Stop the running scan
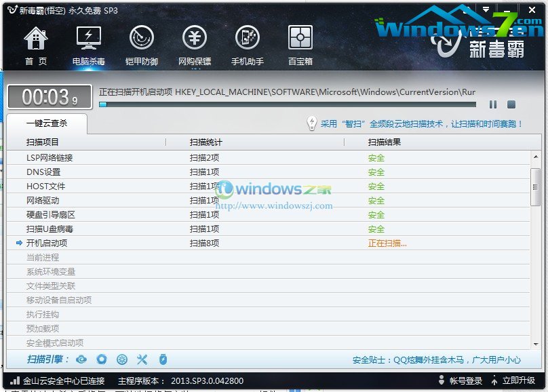This screenshot has height=392, width=548. 511,104
